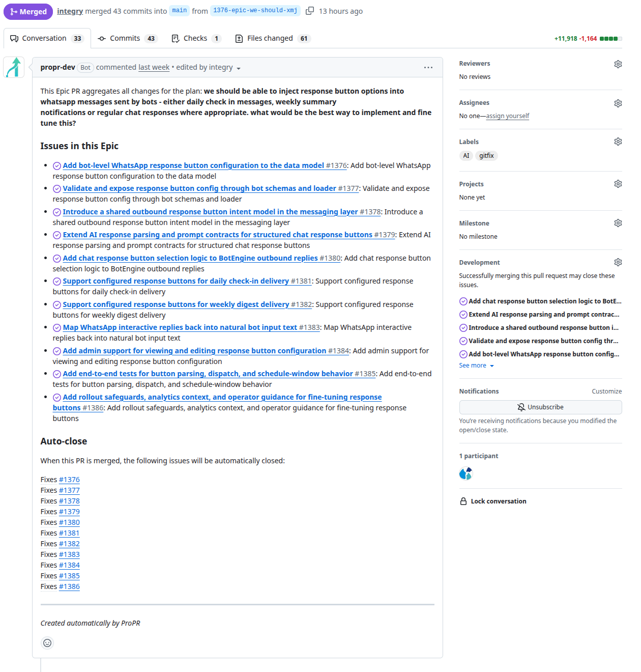
Task: Click the Merged status badge
Action: tap(28, 11)
